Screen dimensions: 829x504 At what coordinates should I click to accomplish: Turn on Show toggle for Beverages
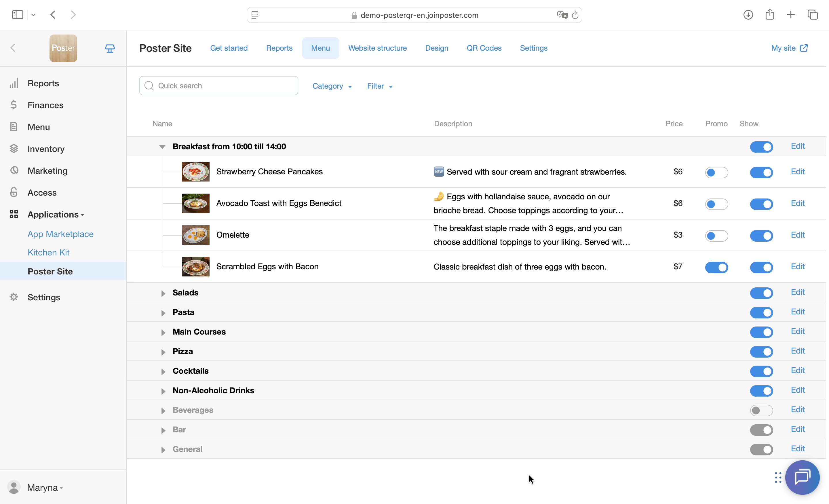click(x=761, y=410)
